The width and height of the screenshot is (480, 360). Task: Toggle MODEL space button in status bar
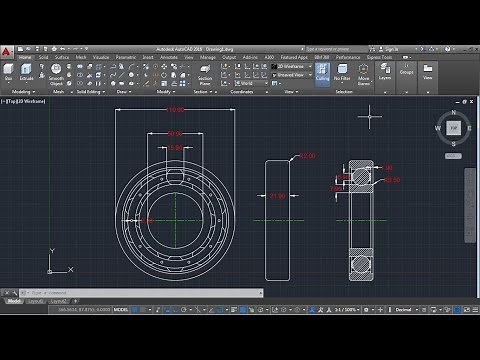[x=121, y=310]
